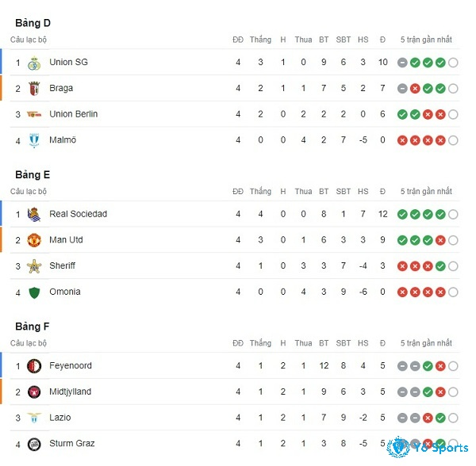Open the Lazio team link
Image resolution: width=476 pixels, height=466 pixels.
[x=60, y=418]
